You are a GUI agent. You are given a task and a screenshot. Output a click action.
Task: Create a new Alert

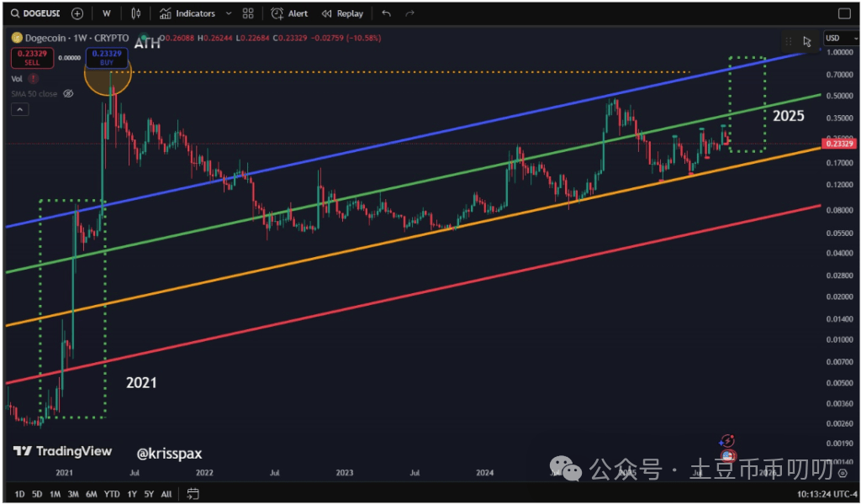tap(289, 13)
